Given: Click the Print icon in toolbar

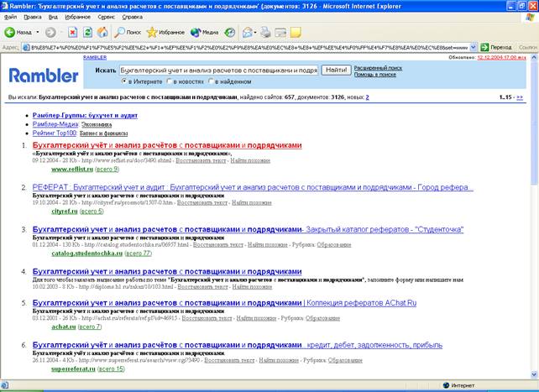Looking at the screenshot, I should tap(265, 33).
